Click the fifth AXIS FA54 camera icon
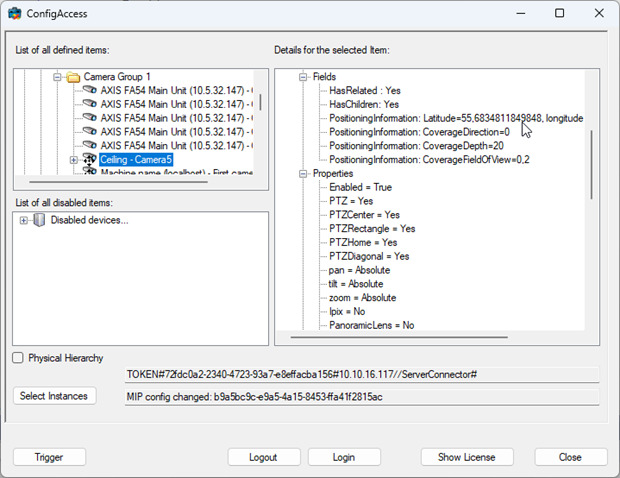Screen dimensions: 620x478 (90, 145)
